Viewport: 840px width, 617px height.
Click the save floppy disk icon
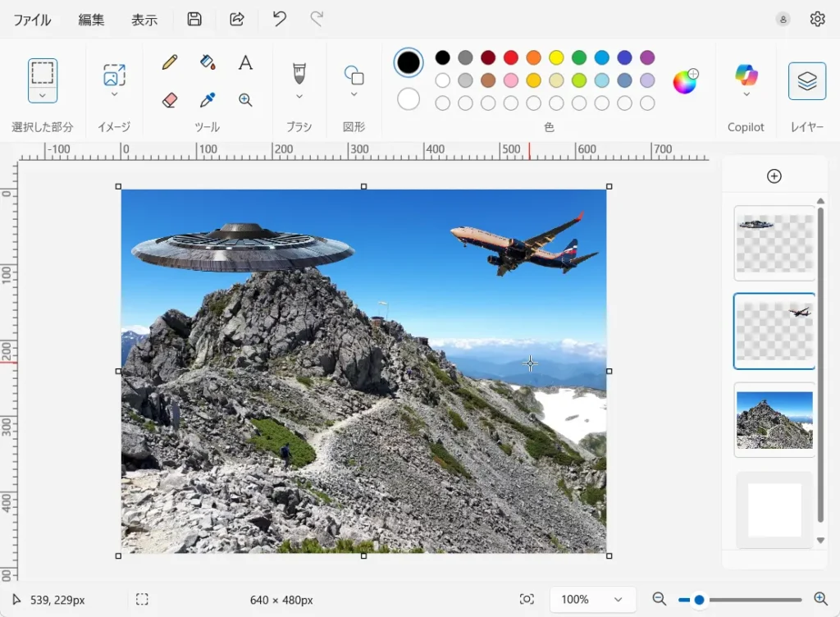[x=194, y=20]
